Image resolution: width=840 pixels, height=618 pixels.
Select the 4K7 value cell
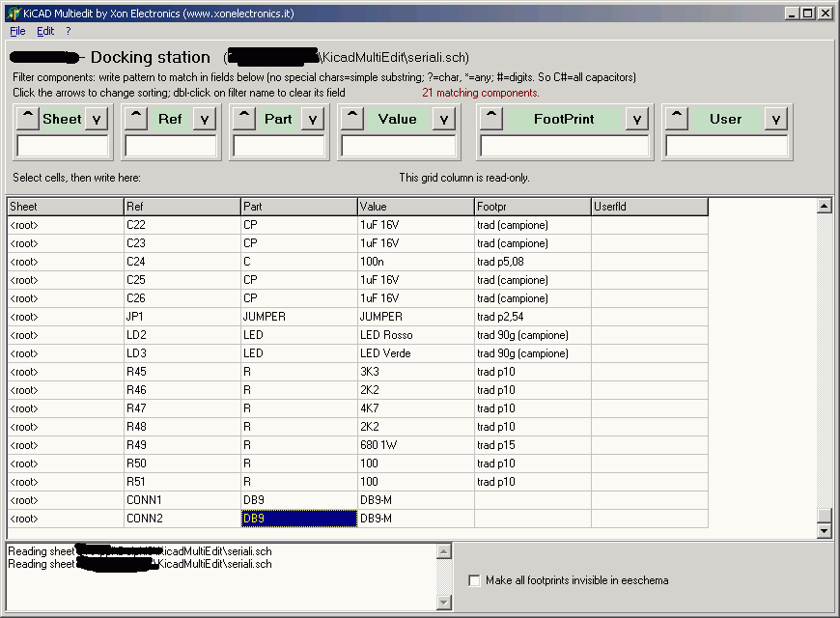[x=416, y=408]
